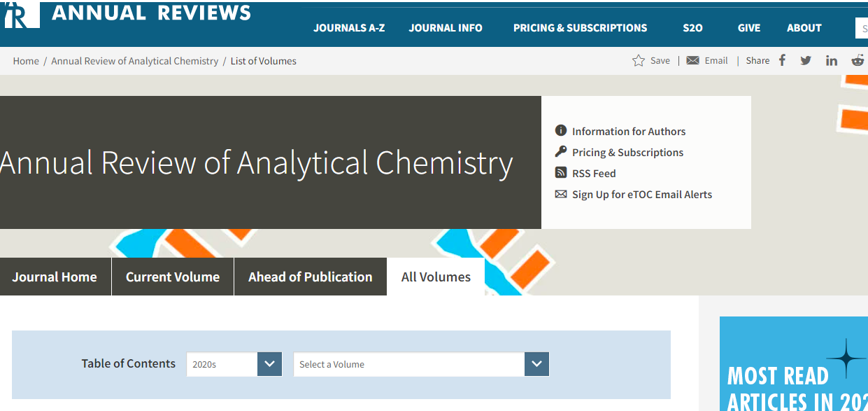Go to the Journal Home tab

pyautogui.click(x=55, y=277)
